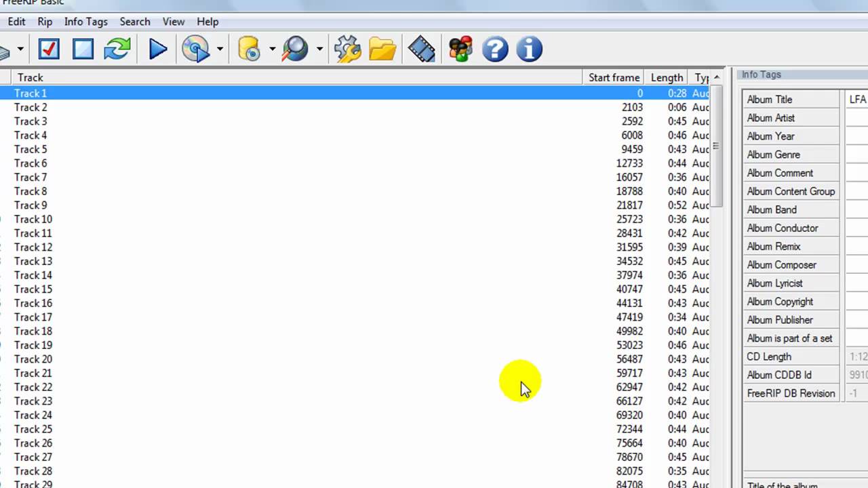Screen dimensions: 868x488
Task: Open the View menu
Action: (174, 22)
